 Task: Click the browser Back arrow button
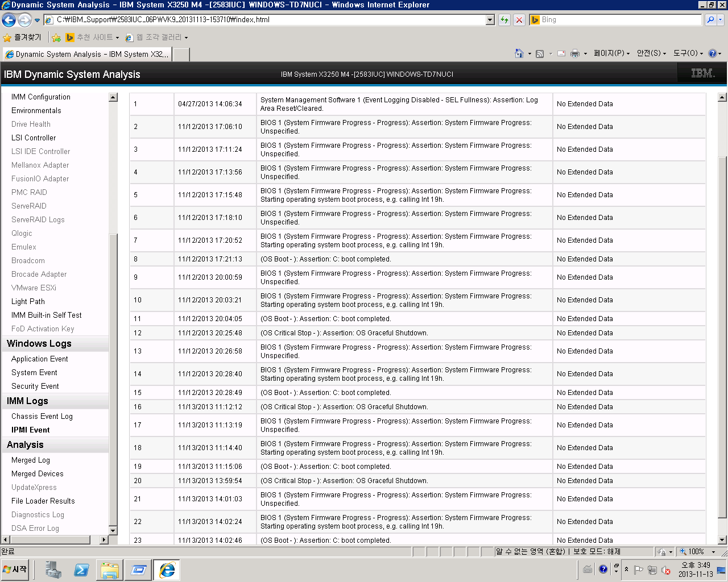click(9, 20)
